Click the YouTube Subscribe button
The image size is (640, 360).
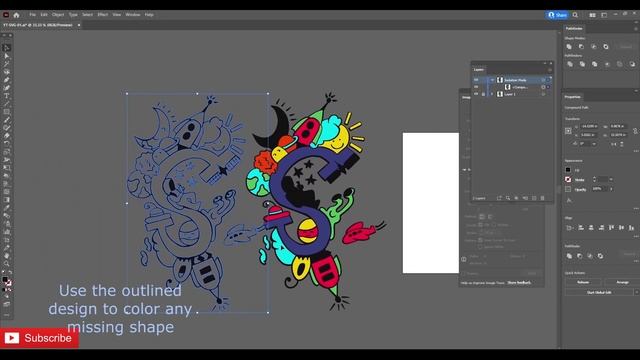click(39, 338)
